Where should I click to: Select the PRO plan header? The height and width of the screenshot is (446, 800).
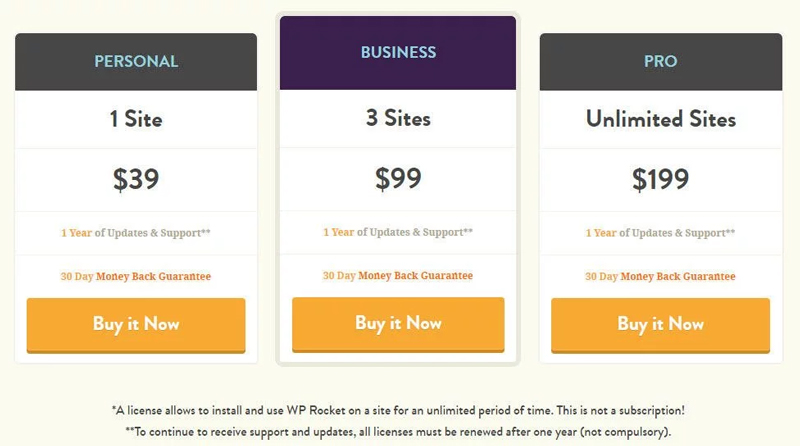pyautogui.click(x=661, y=62)
